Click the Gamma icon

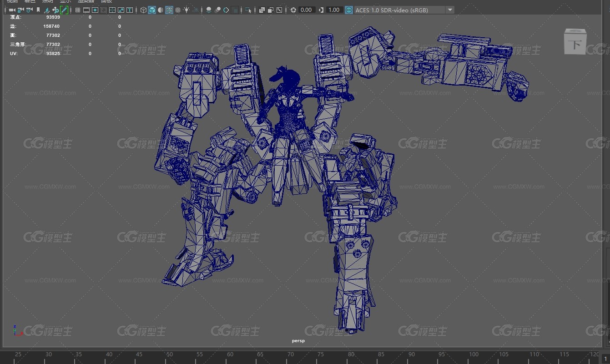321,10
